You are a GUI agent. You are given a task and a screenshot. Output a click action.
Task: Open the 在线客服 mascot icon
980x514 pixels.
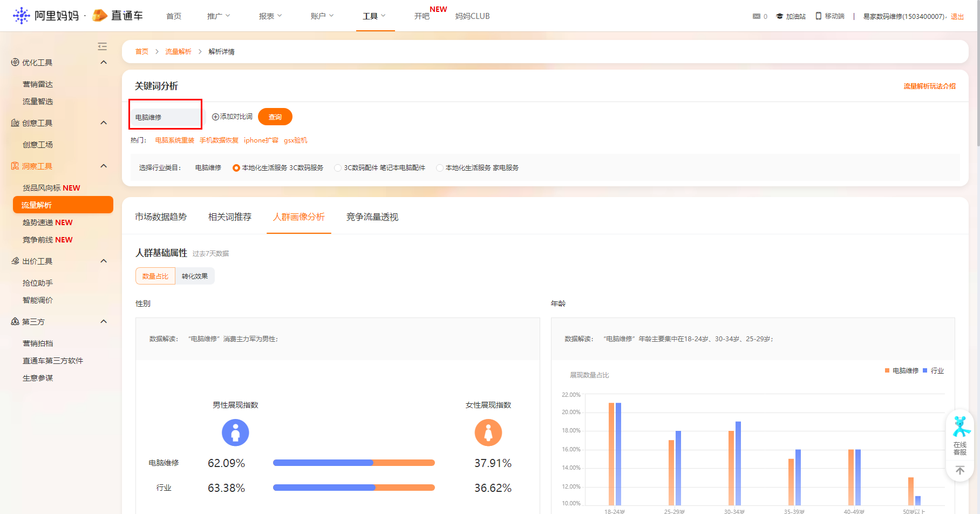coord(960,427)
